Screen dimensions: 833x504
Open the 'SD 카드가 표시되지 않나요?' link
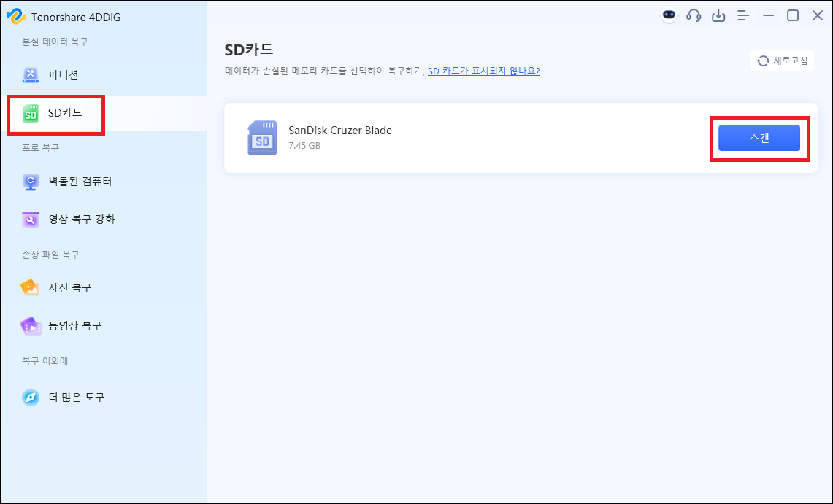483,71
